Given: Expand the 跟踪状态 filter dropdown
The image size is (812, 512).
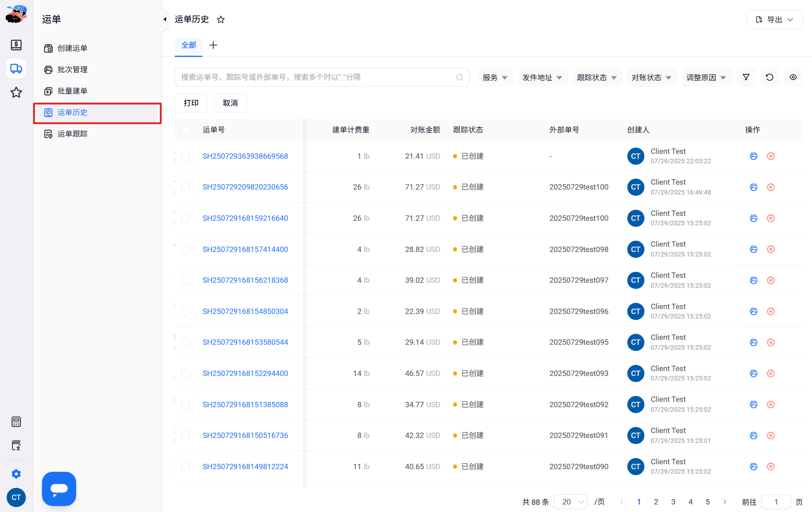Looking at the screenshot, I should tap(597, 78).
